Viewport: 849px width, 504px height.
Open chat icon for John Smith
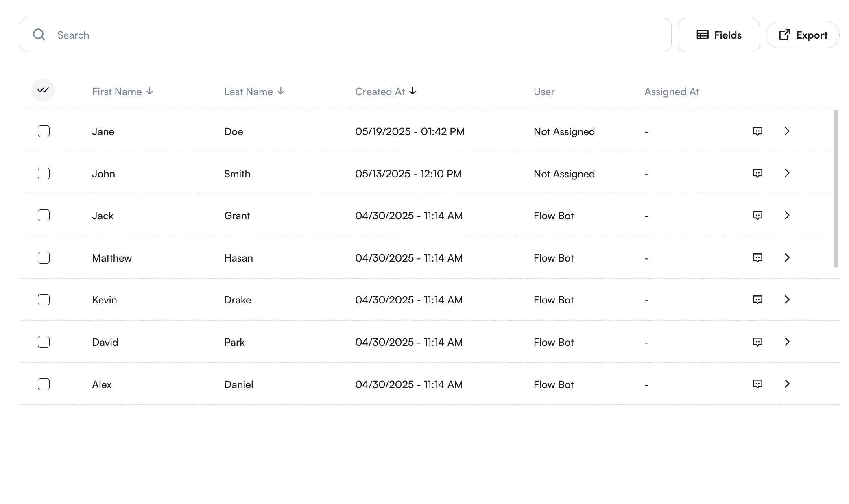pos(757,173)
